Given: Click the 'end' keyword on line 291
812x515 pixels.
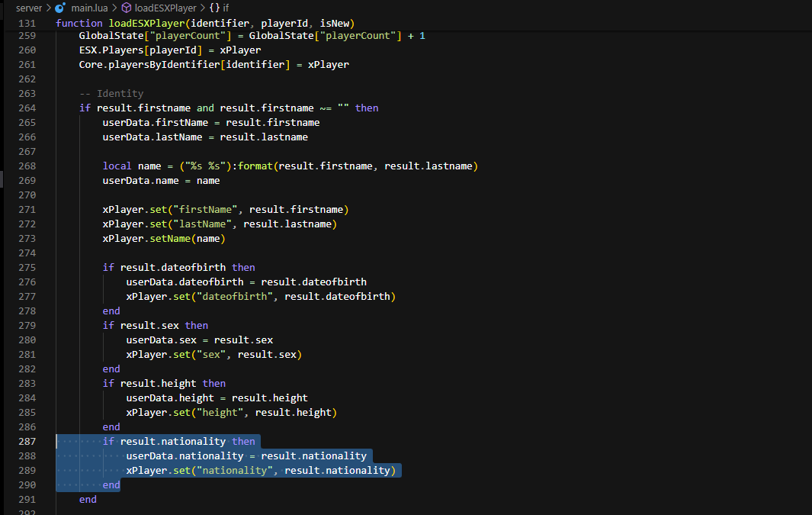Looking at the screenshot, I should [x=88, y=500].
